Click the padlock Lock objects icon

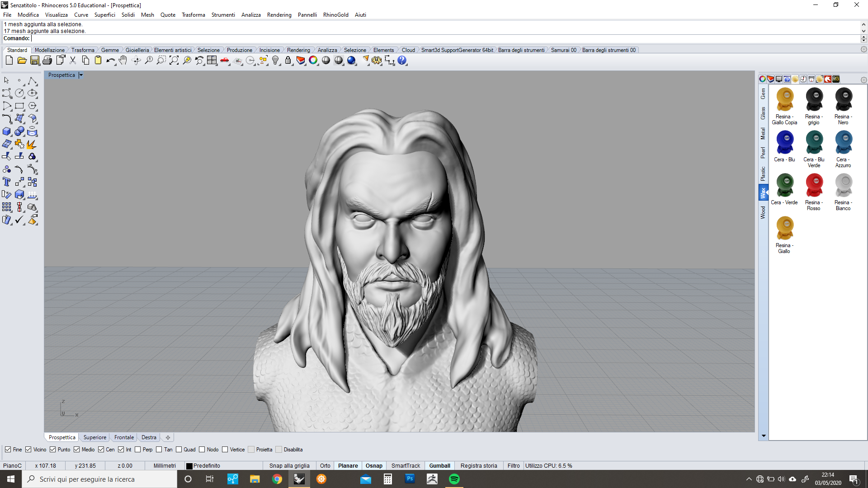288,61
